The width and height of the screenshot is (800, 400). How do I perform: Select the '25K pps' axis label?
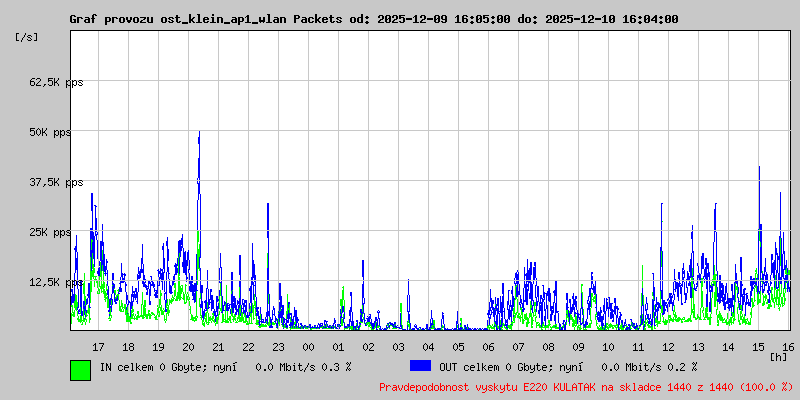(50, 232)
